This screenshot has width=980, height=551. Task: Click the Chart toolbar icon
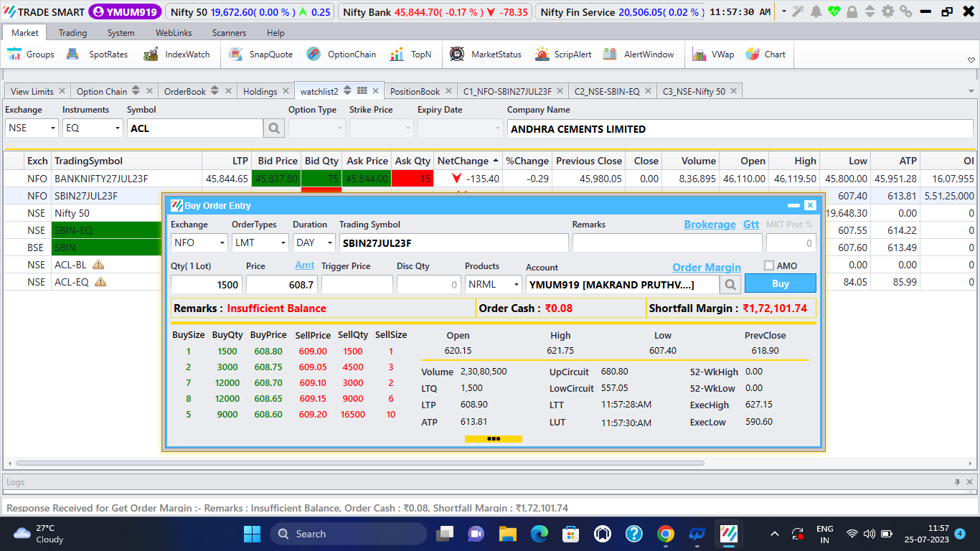765,55
